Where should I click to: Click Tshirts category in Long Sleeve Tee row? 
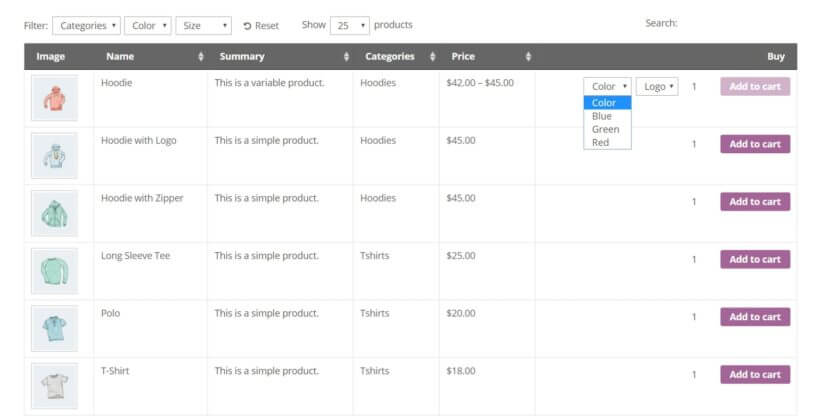pos(374,255)
